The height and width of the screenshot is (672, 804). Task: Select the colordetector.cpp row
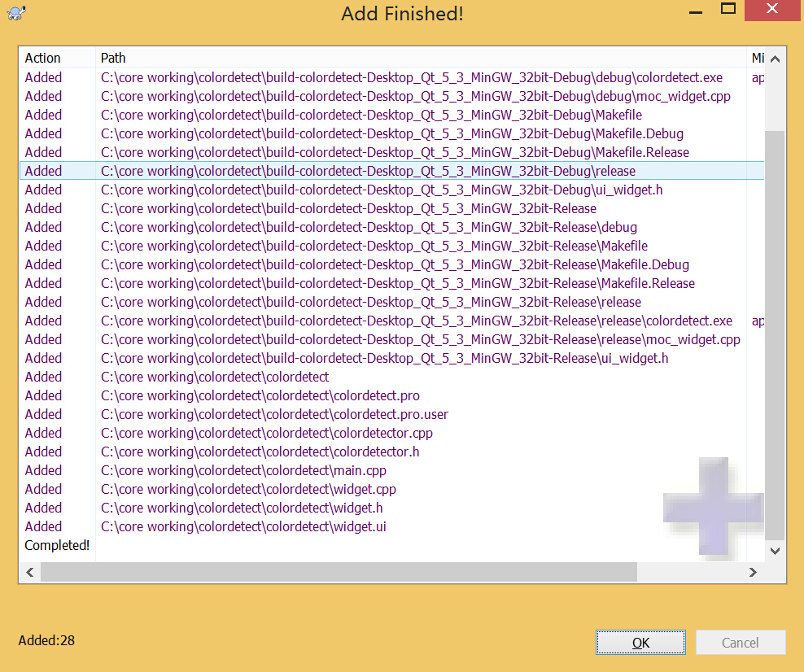click(391, 433)
